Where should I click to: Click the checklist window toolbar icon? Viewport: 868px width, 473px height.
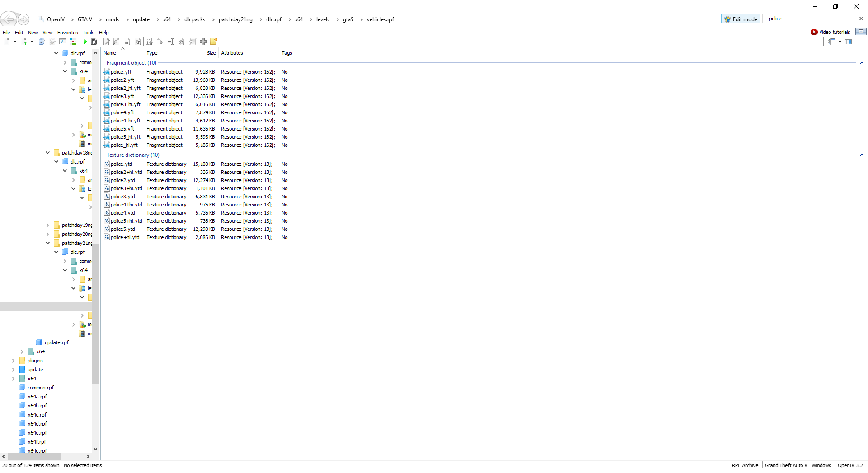[x=63, y=42]
